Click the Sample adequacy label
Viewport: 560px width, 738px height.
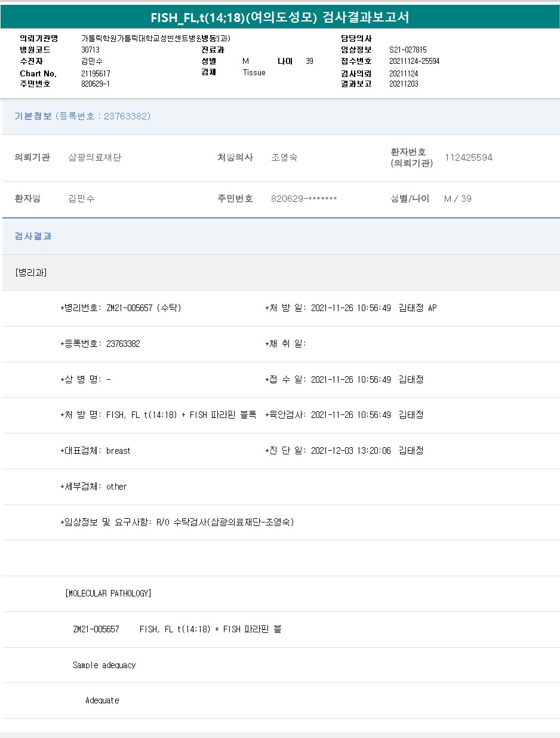click(x=104, y=665)
